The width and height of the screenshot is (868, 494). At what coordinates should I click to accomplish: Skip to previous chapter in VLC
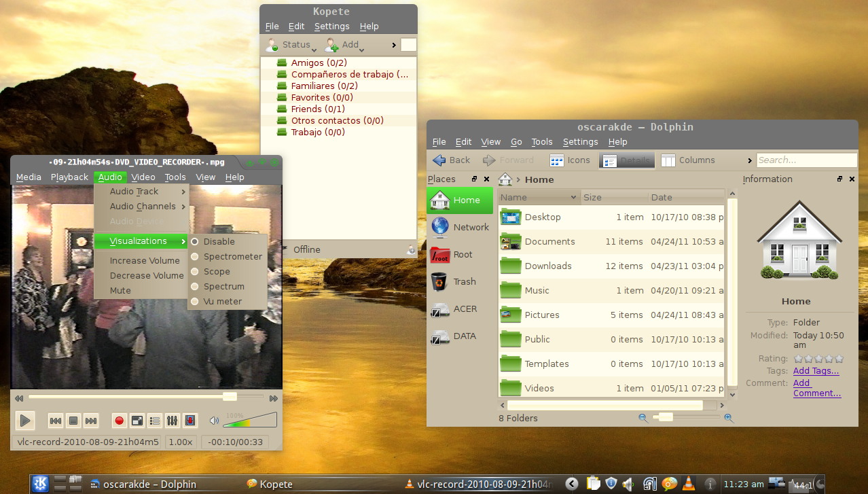coord(56,421)
